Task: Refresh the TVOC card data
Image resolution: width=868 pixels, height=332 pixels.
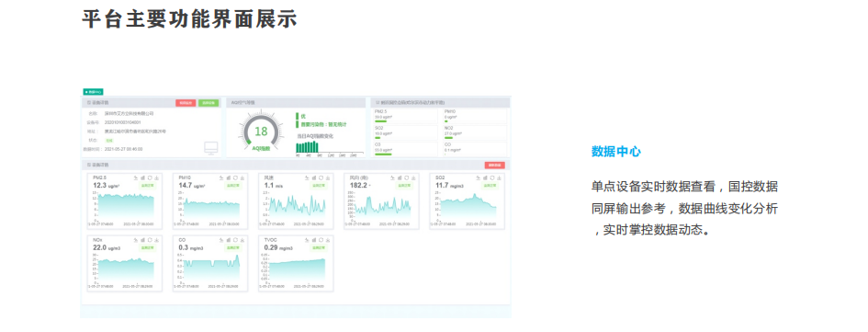Action: pos(321,240)
